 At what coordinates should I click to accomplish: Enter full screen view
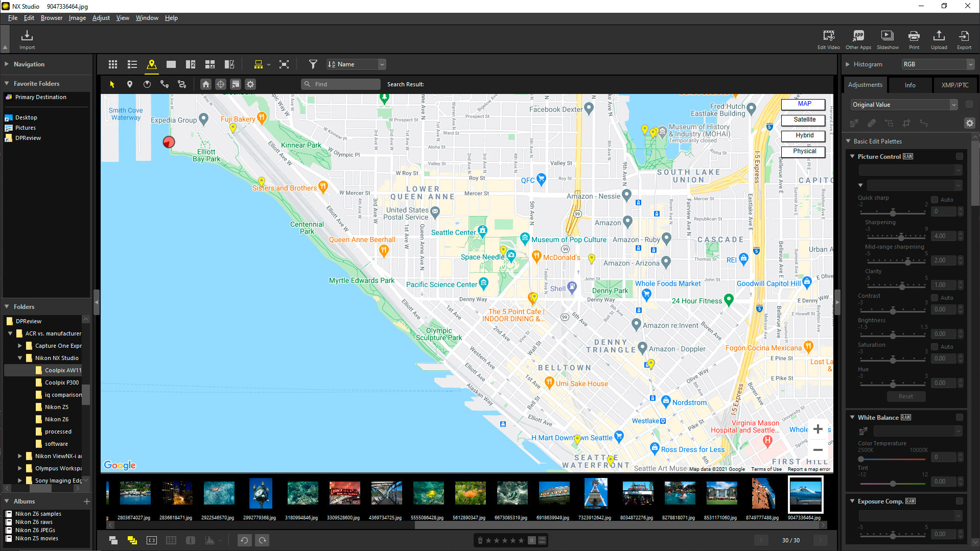pos(284,64)
